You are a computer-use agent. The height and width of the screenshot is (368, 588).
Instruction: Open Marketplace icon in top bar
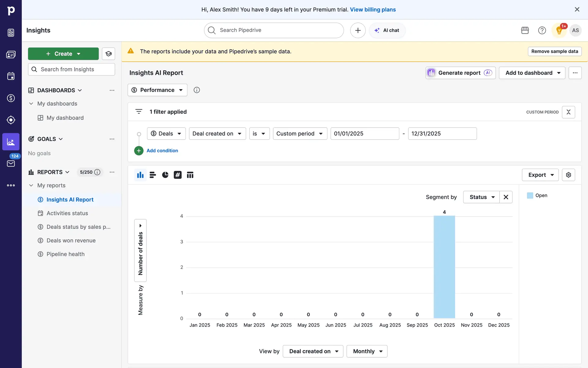(x=525, y=30)
